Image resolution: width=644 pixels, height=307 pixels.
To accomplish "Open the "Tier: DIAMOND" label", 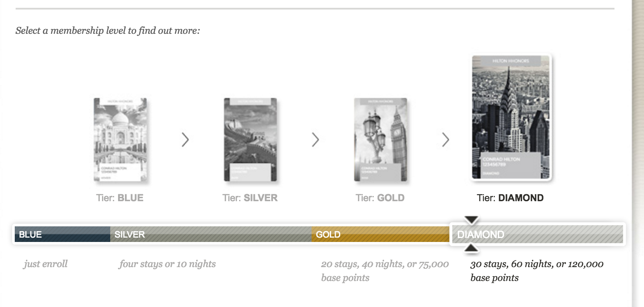I will 510,198.
